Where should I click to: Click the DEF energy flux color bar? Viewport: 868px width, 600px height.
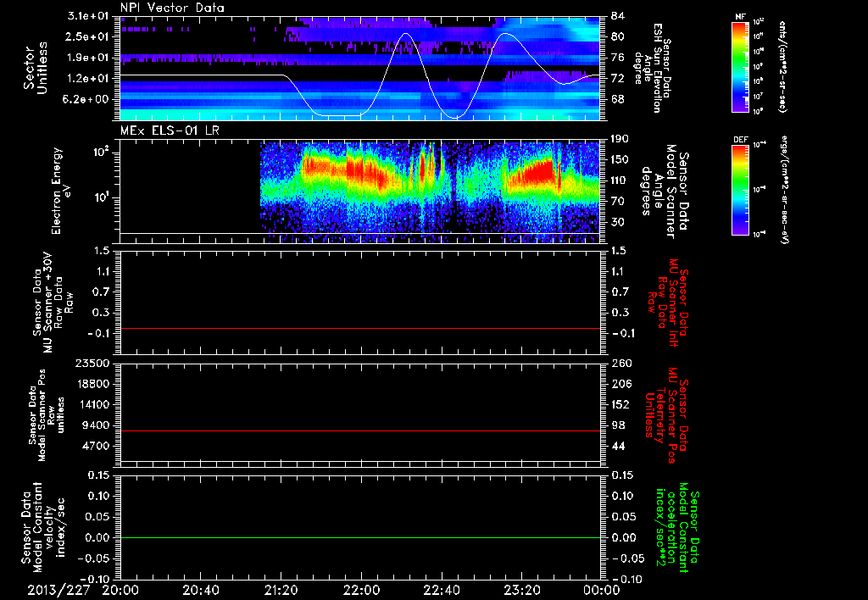click(x=740, y=190)
